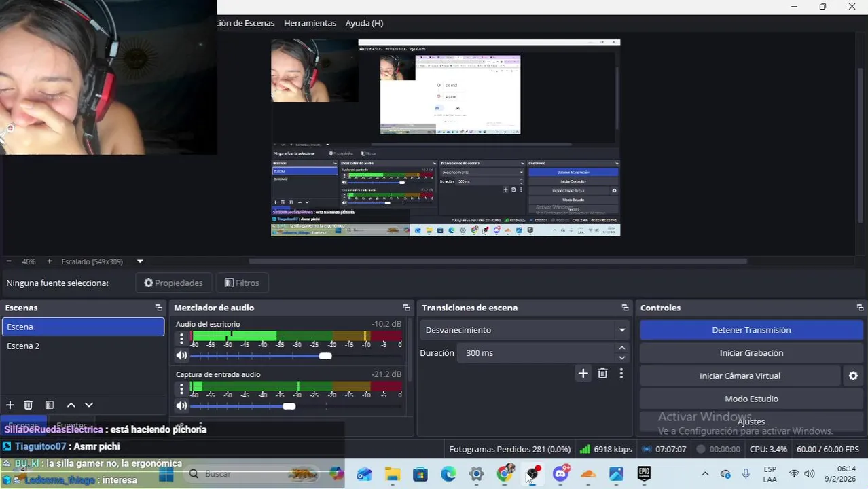Undock the Transiciones de escena panel
This screenshot has height=489, width=868.
tap(625, 308)
